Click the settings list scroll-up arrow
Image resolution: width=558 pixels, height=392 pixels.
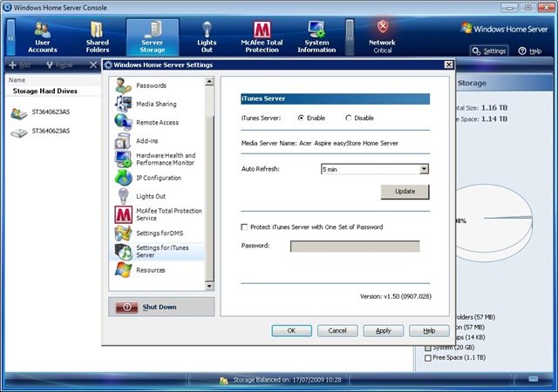click(x=209, y=82)
